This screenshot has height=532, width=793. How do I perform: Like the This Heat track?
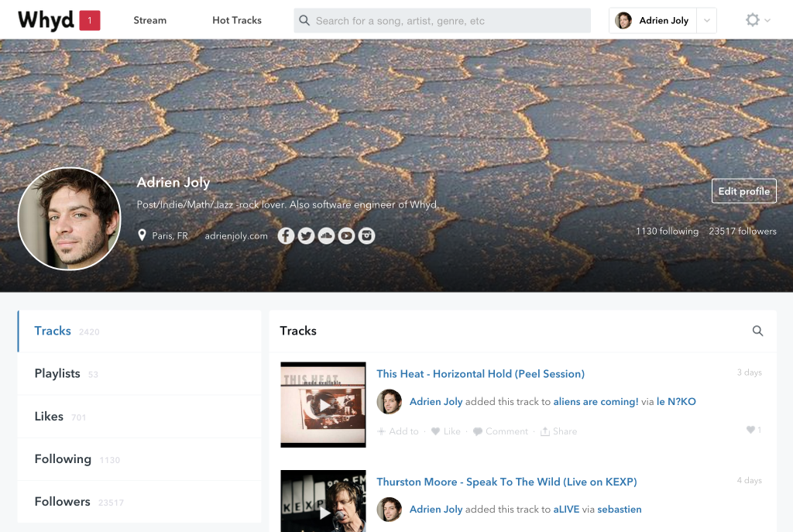pos(446,431)
